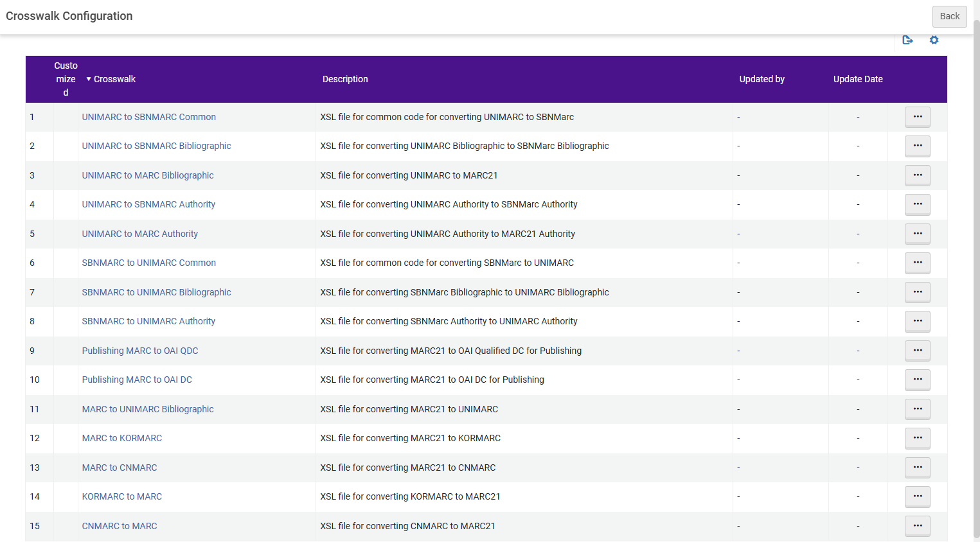Viewport: 980px width, 542px height.
Task: Select 'XSL file for converting MARC21 to UNIMARC' description
Action: pyautogui.click(x=409, y=409)
